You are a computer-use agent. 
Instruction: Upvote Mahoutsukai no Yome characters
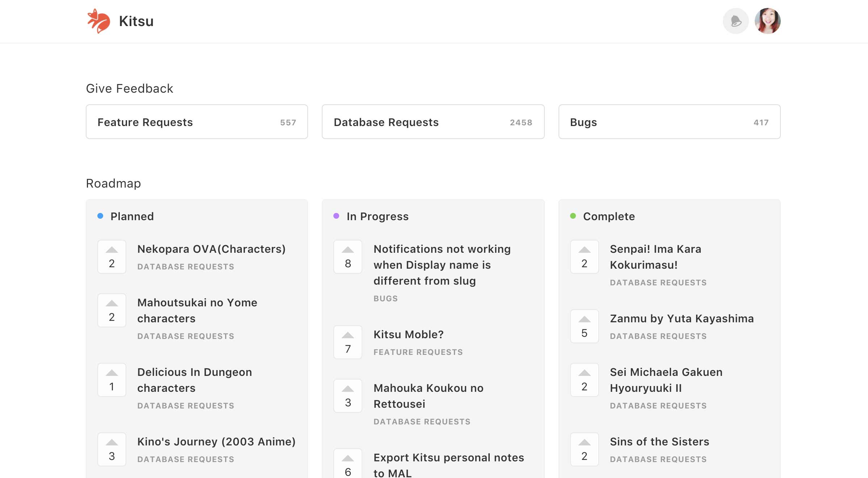tap(112, 310)
